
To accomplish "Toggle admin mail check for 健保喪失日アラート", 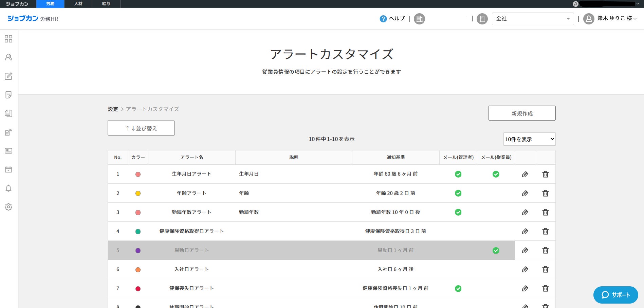I will (x=458, y=289).
